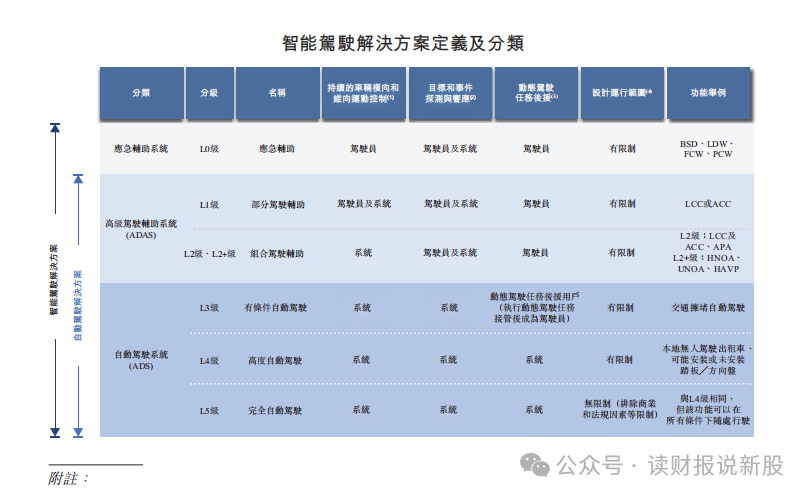
Task: Click the 自動駕駛系統 (ADS) cell
Action: [x=141, y=360]
